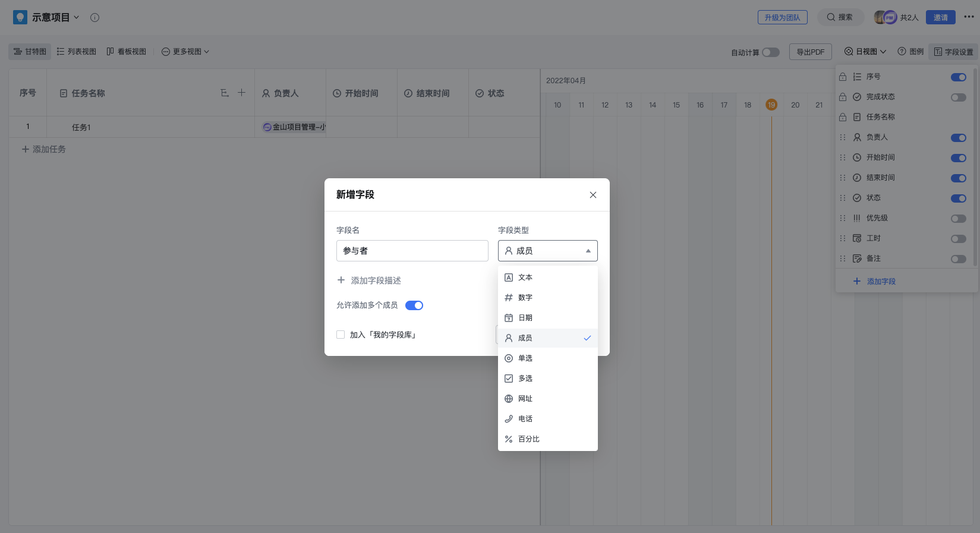Select 文本 field type option
The image size is (980, 533).
coord(548,277)
